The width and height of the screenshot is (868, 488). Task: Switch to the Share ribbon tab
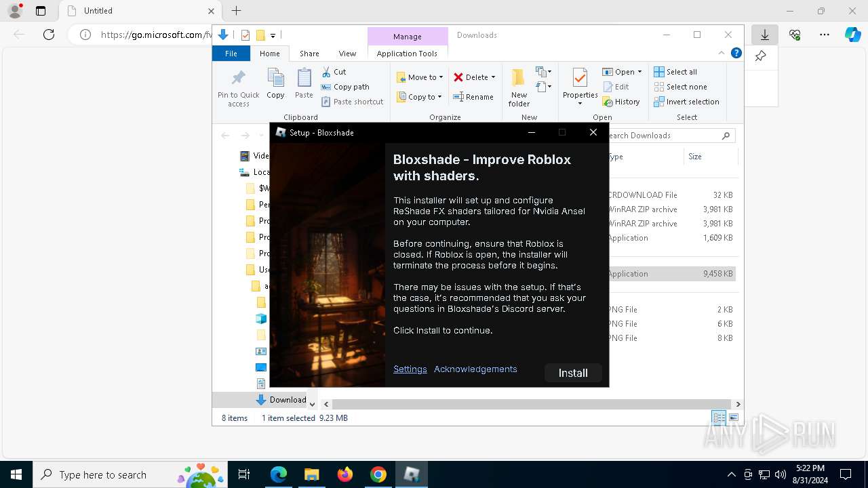309,54
